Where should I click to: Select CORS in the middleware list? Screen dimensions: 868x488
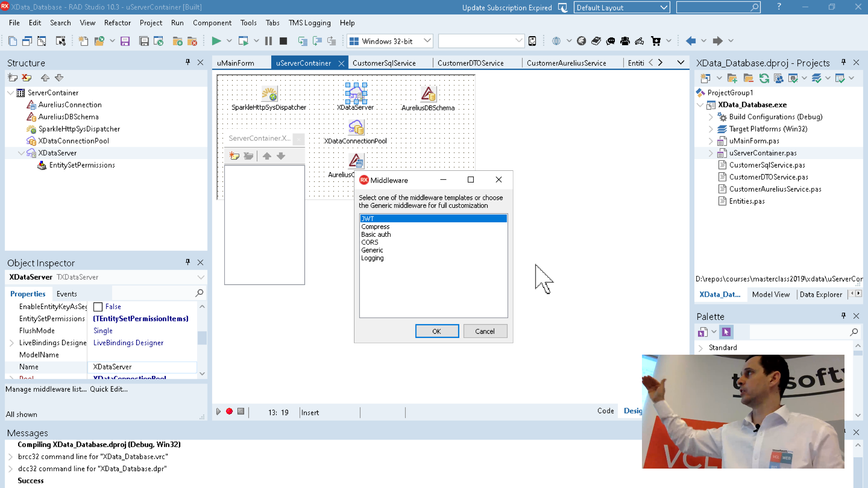coord(433,242)
